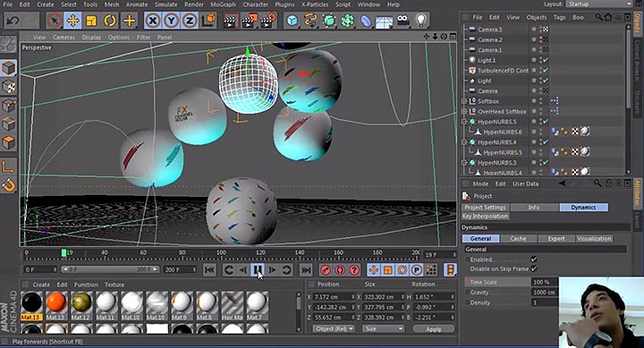The width and height of the screenshot is (644, 348).
Task: Switch to Texture mode checker icon
Action: click(x=9, y=87)
